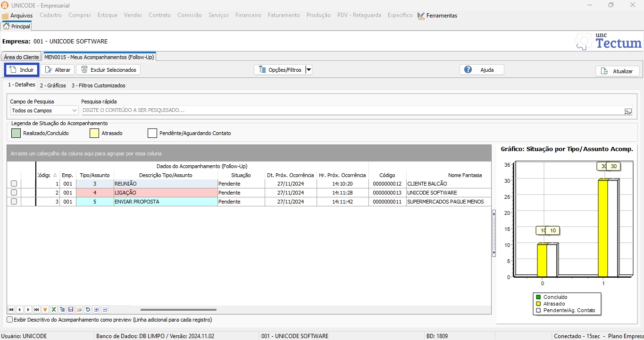Open the Campo de Pesquisa dropdown
Image resolution: width=644 pixels, height=340 pixels.
click(x=45, y=110)
